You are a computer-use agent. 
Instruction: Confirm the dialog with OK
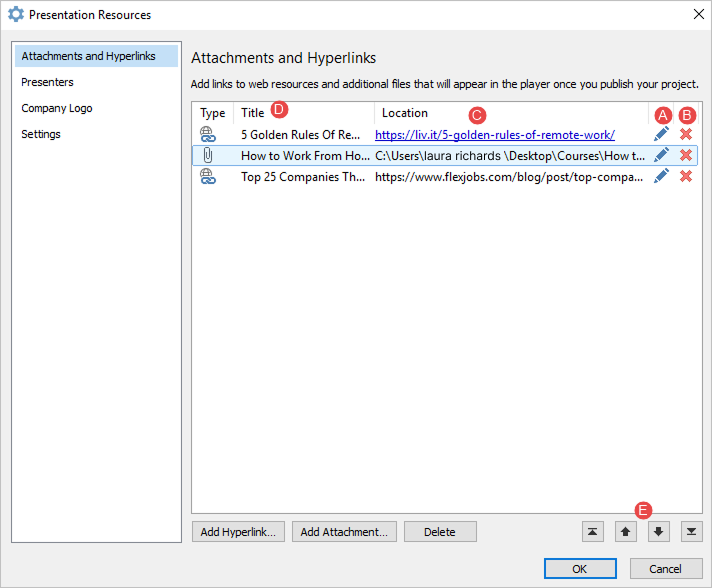pos(580,568)
